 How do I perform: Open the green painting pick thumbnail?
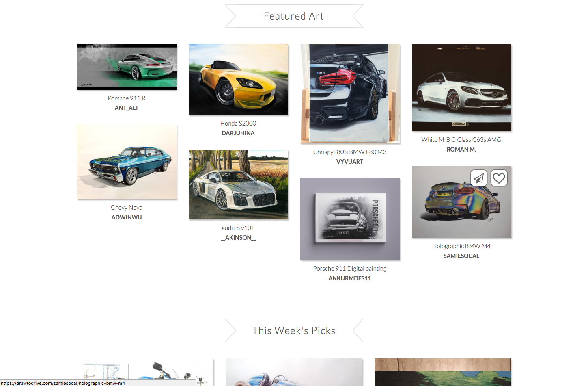(x=443, y=372)
